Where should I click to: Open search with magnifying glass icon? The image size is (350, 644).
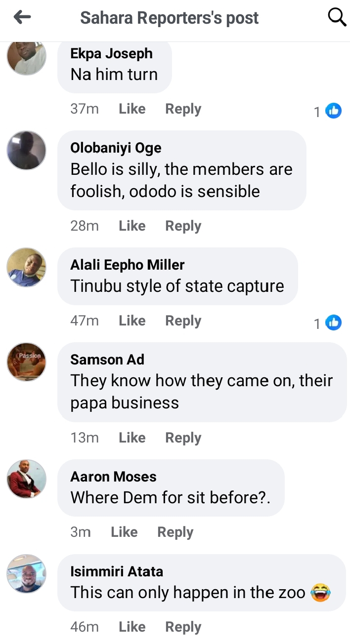pos(337,18)
